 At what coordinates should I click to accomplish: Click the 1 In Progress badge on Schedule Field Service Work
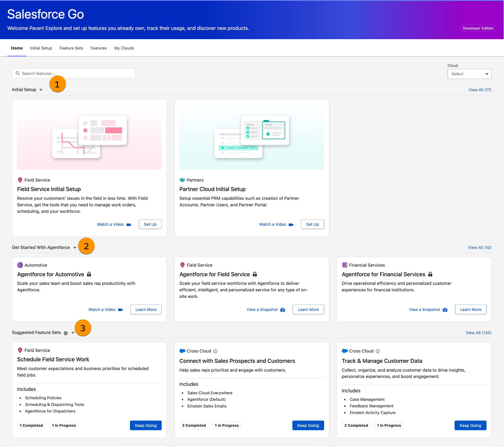pos(64,425)
